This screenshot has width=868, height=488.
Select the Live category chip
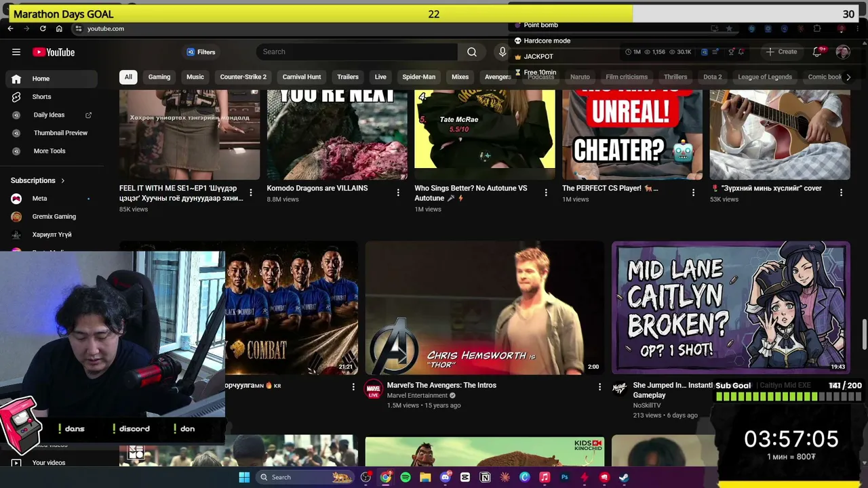coord(380,77)
